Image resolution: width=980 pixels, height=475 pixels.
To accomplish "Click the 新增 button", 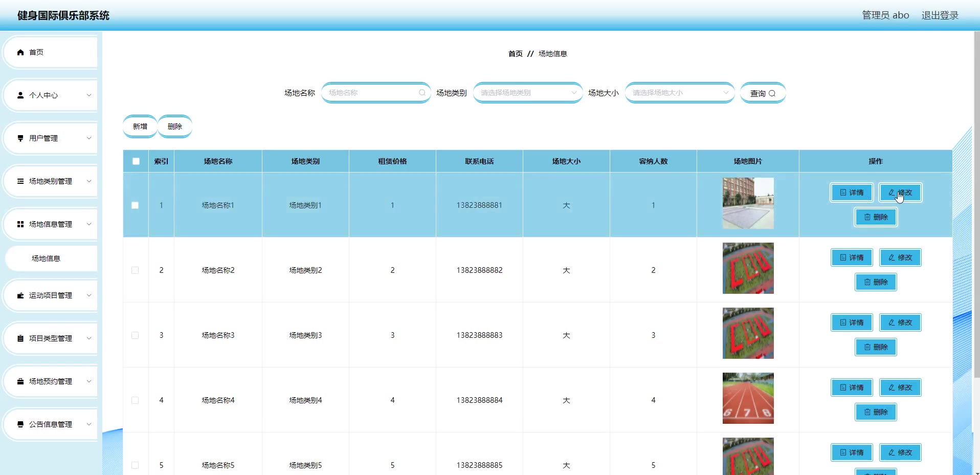I will (140, 126).
